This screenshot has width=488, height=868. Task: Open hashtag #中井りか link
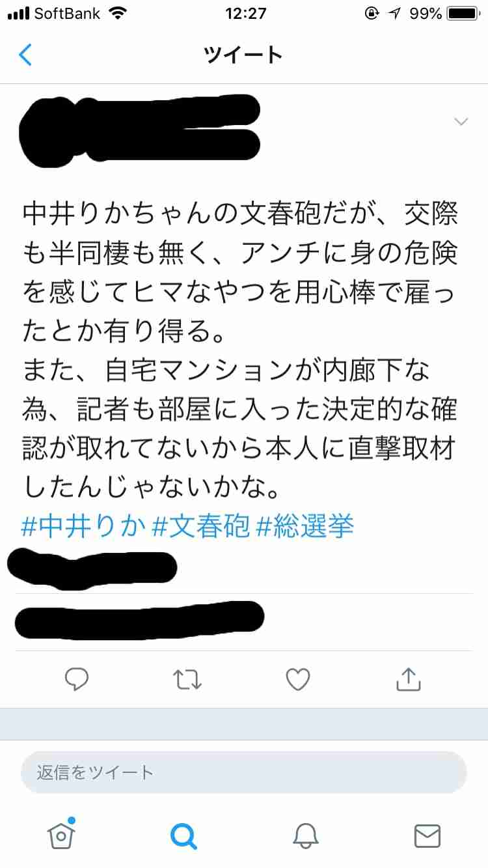point(83,526)
